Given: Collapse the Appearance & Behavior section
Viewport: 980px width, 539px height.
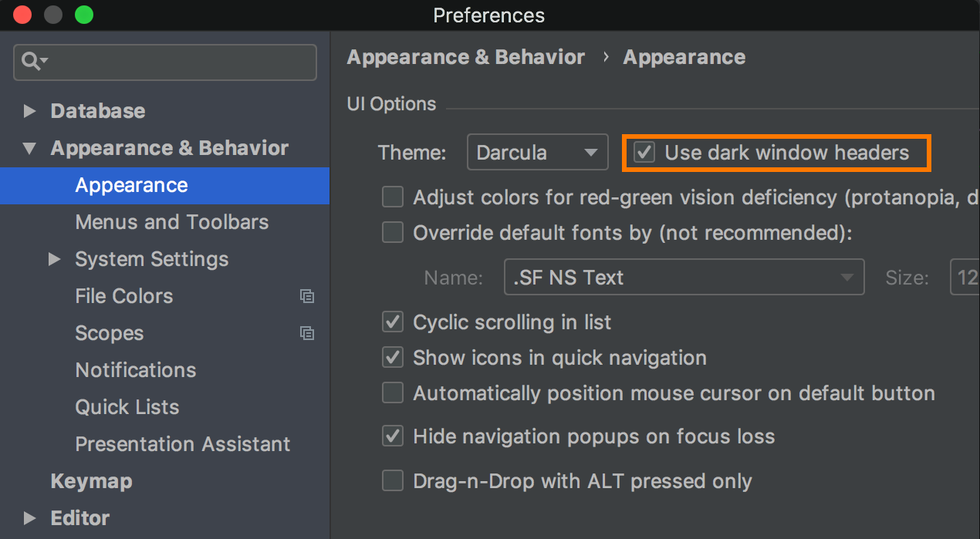Looking at the screenshot, I should pyautogui.click(x=30, y=148).
